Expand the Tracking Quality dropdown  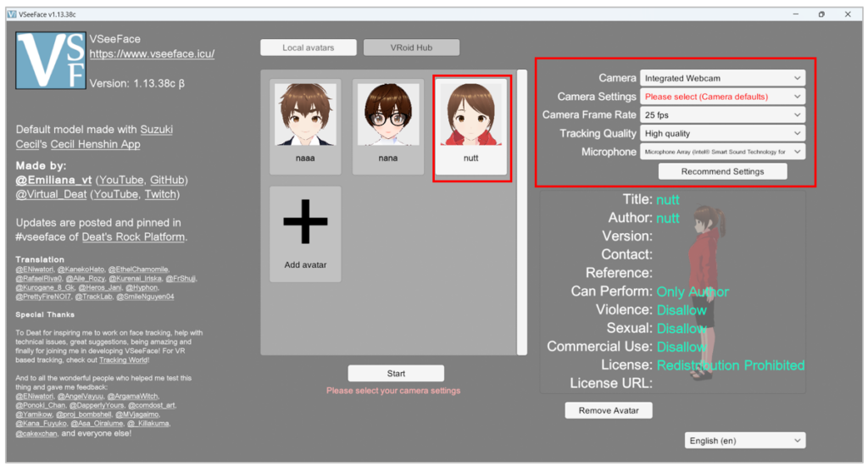point(721,134)
